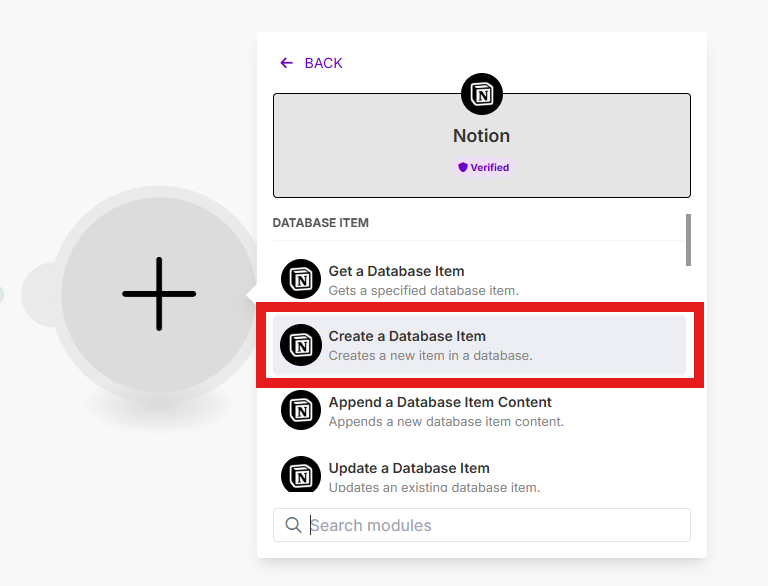Select the Get a Database Item module
This screenshot has height=586, width=768.
pyautogui.click(x=479, y=280)
